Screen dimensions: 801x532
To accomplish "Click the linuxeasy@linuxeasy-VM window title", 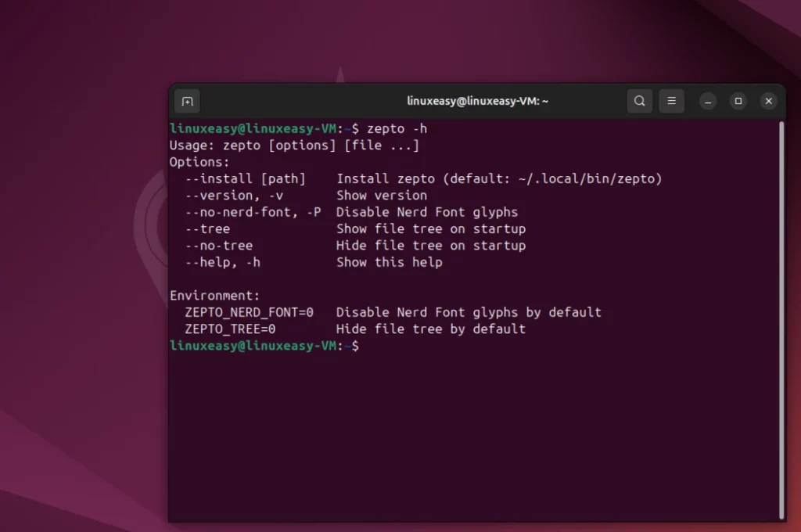I will coord(477,101).
